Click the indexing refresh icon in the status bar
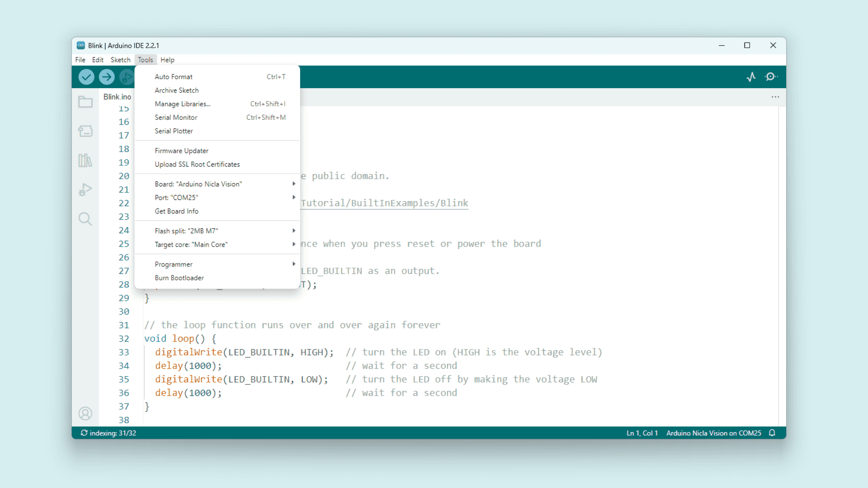Viewport: 868px width, 488px height. pos(84,433)
